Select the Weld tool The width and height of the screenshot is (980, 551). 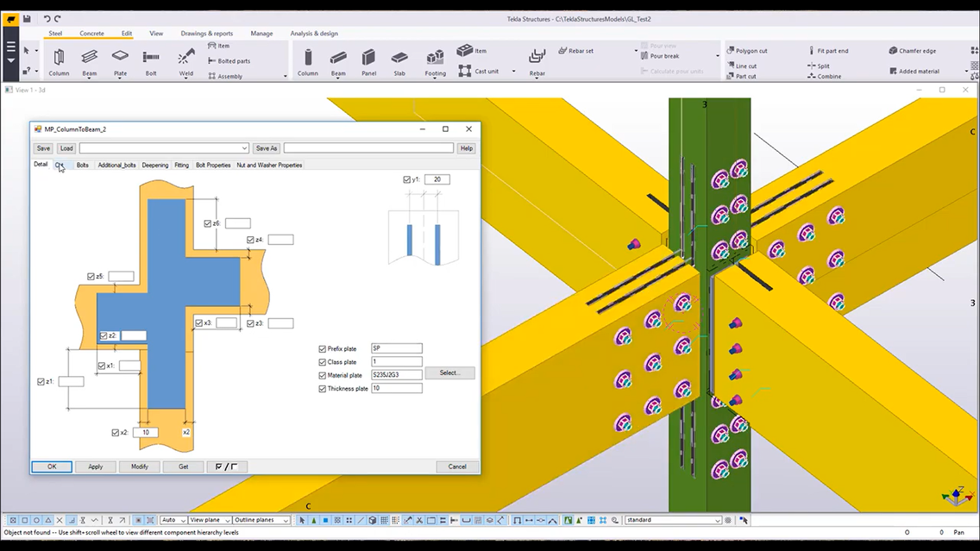click(x=185, y=62)
